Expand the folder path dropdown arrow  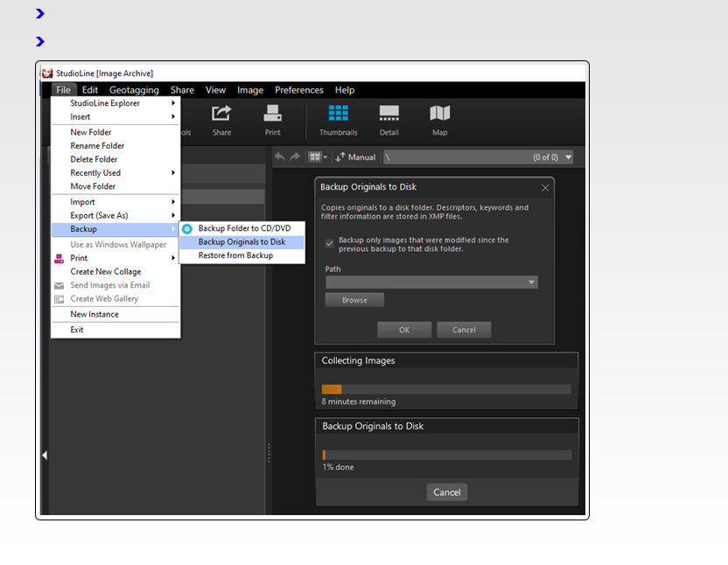[569, 157]
